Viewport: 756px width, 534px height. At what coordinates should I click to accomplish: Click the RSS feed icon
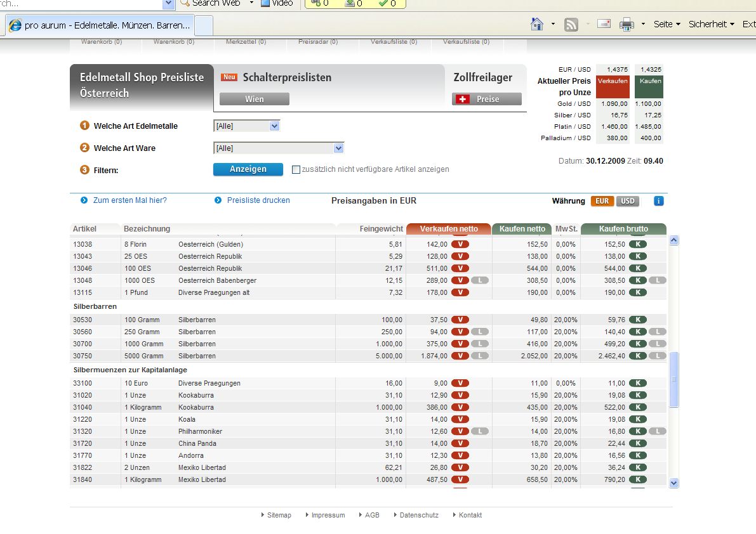tap(571, 24)
